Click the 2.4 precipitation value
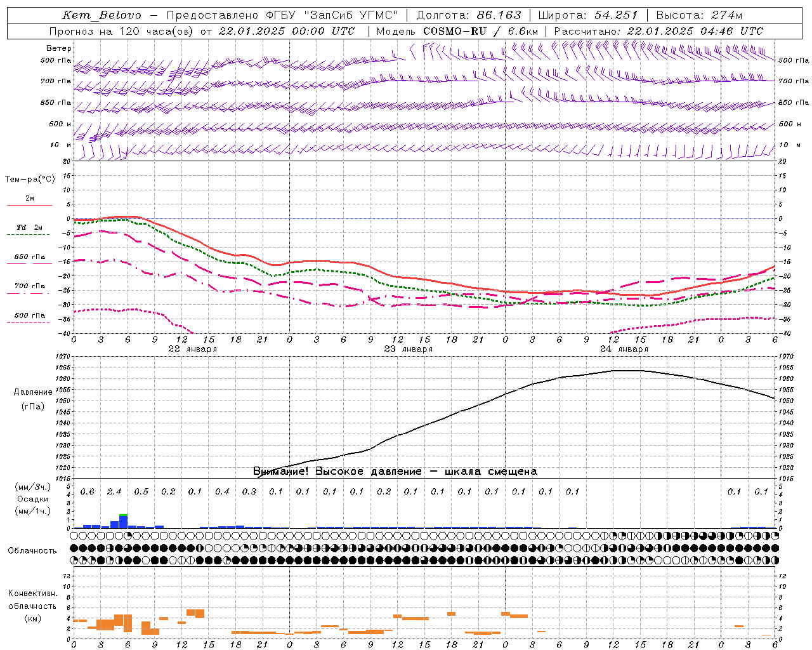 click(114, 492)
